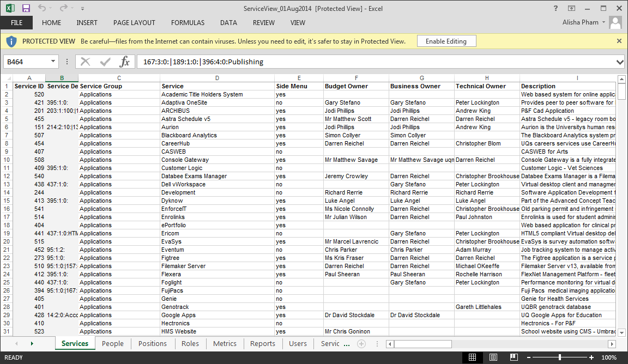Switch to the VIEW ribbon tab
This screenshot has width=628, height=364.
tap(298, 23)
